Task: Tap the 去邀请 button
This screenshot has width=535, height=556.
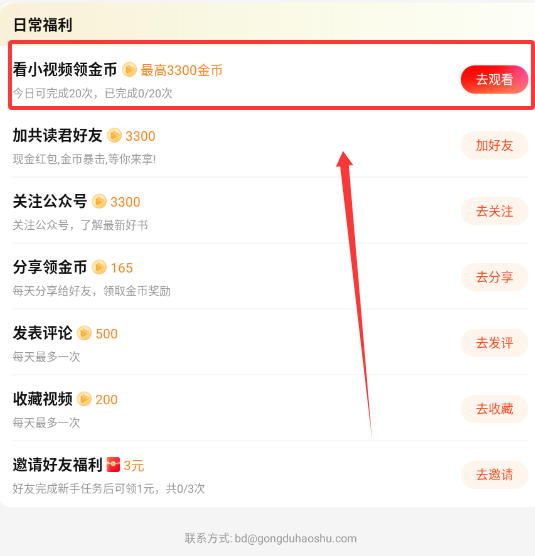Action: tap(494, 475)
